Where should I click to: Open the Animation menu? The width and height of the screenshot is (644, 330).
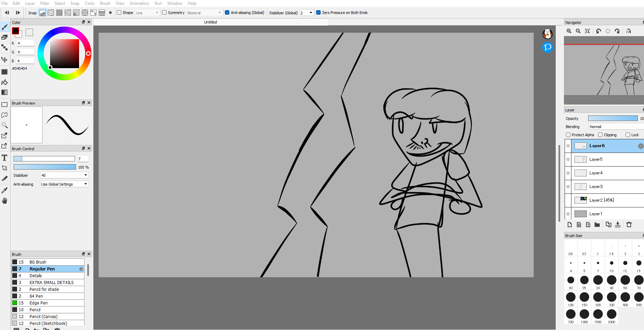tap(139, 3)
